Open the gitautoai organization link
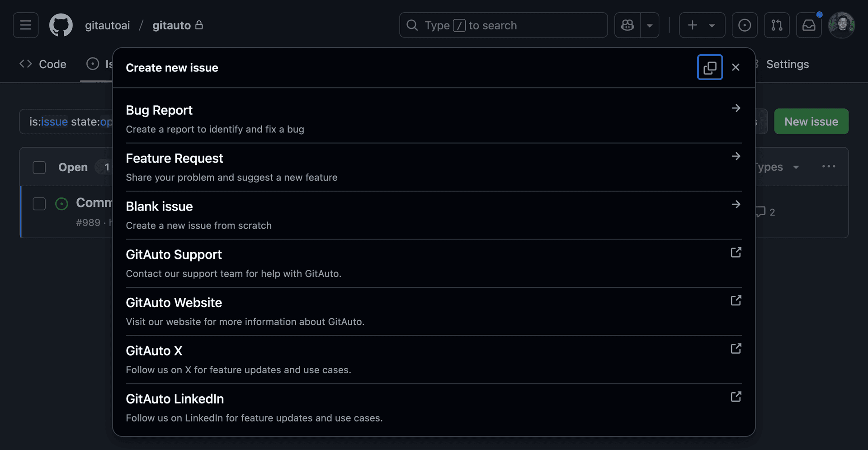 pos(107,25)
